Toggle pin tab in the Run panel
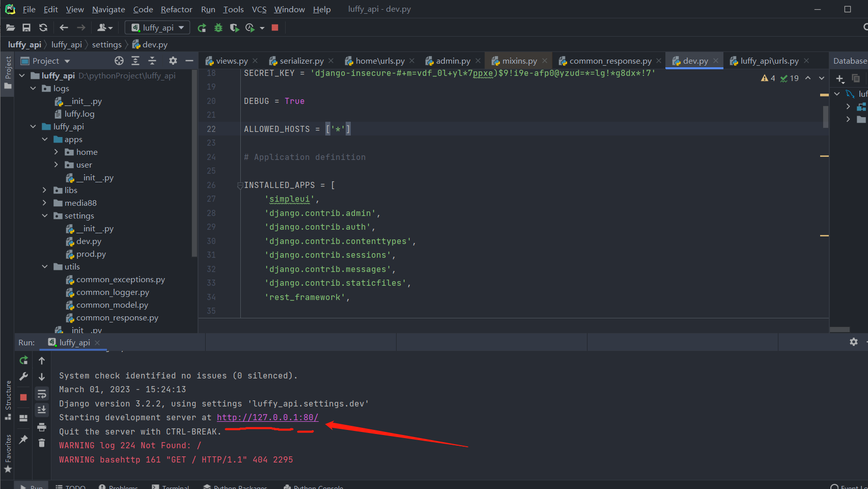 point(23,439)
